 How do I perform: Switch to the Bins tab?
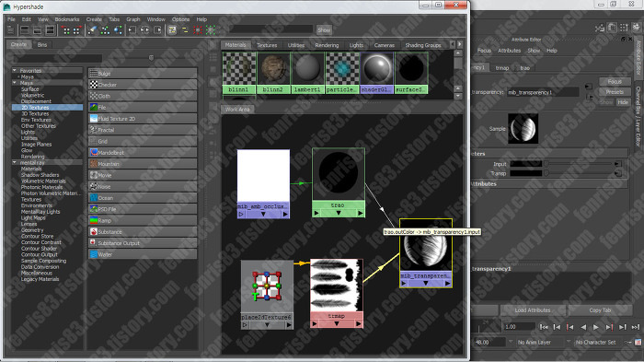pos(42,44)
